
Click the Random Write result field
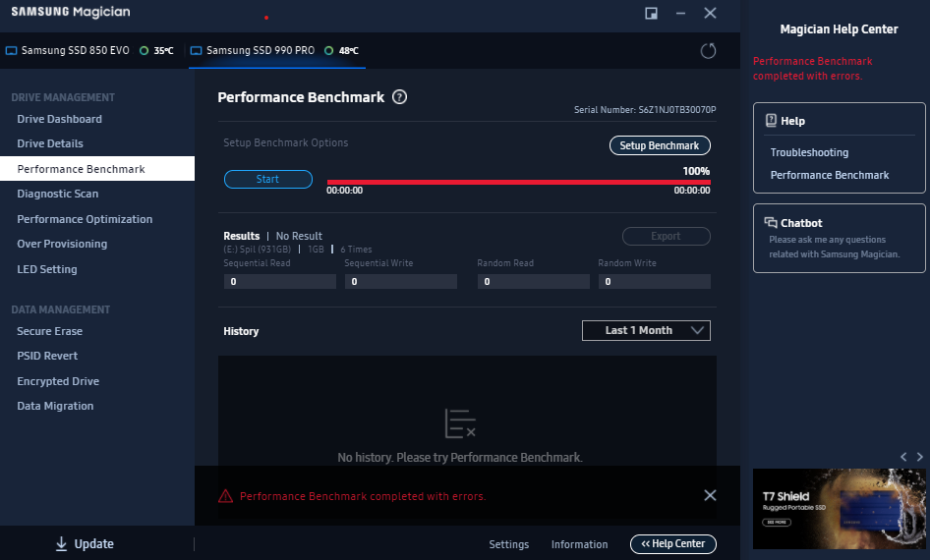[x=654, y=282]
